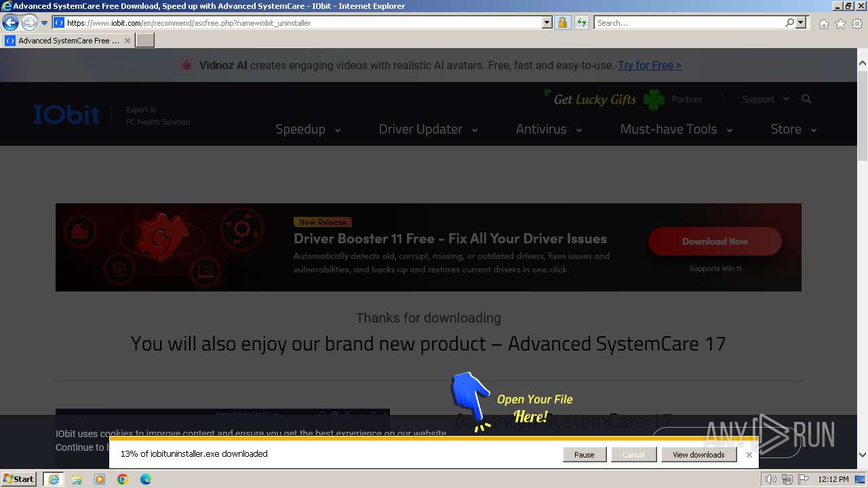Expand the Support dropdown

click(766, 99)
